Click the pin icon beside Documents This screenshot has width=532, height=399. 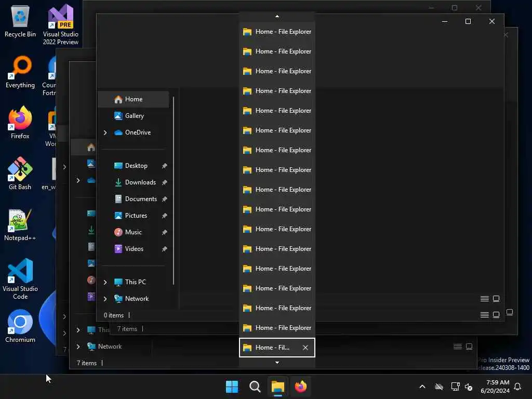click(165, 199)
